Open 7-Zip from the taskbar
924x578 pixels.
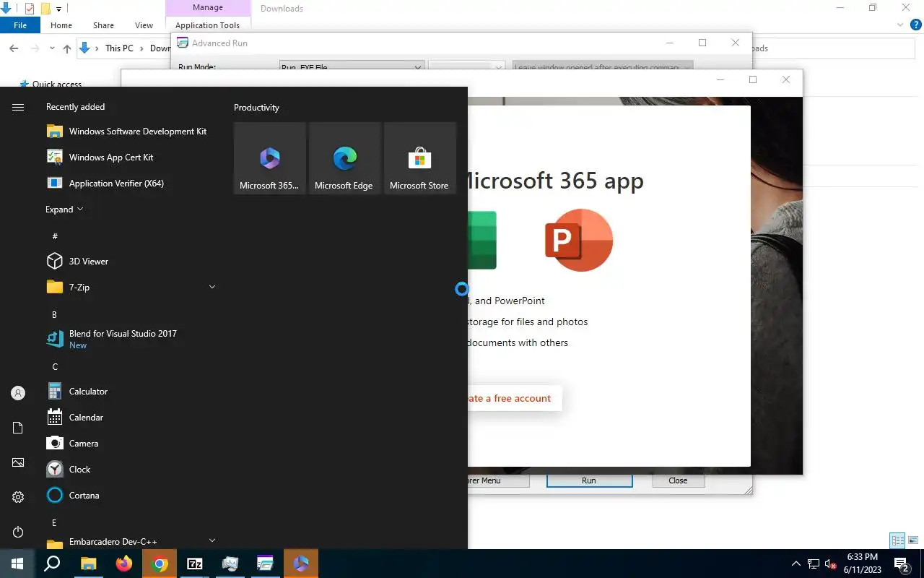point(195,564)
